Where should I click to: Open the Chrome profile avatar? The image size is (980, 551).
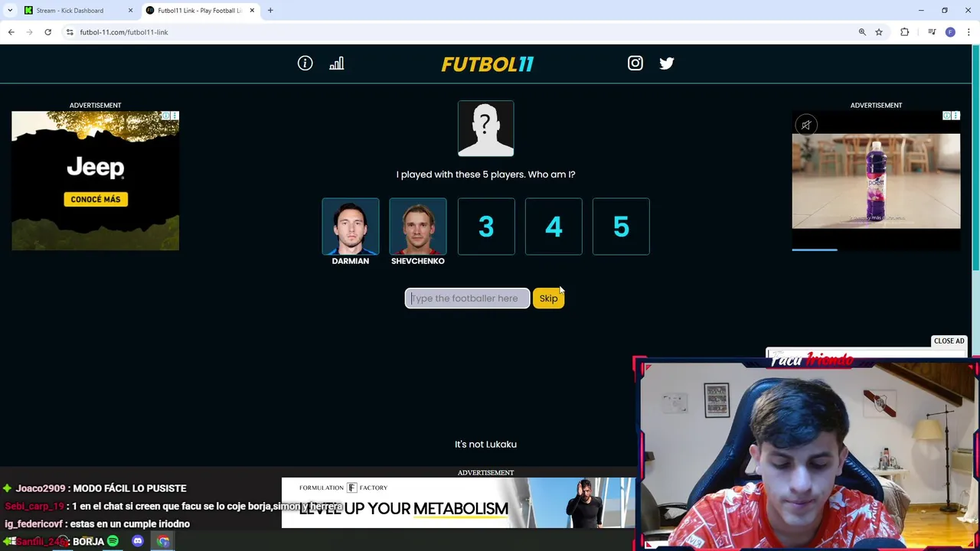tap(950, 32)
